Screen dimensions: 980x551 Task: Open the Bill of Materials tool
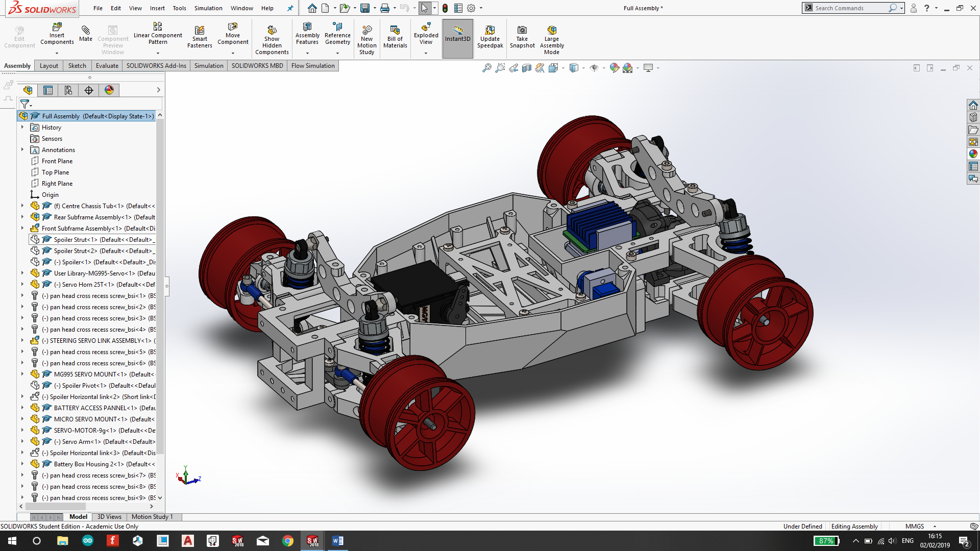[x=396, y=37]
